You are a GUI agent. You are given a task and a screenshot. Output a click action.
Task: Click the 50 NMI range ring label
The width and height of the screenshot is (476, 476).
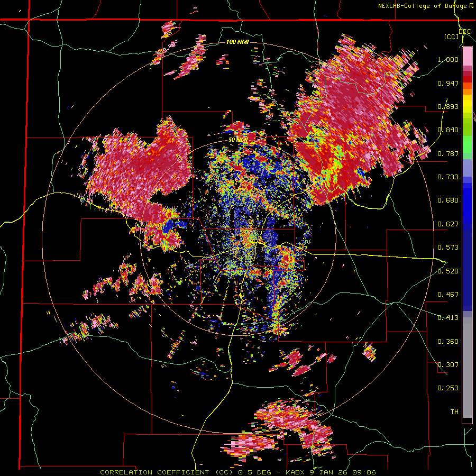click(x=237, y=140)
